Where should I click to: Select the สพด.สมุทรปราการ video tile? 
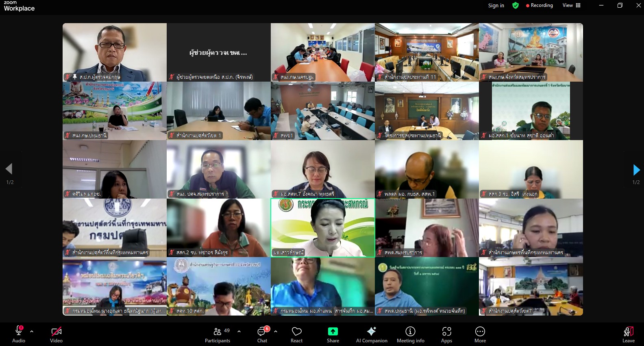(427, 228)
